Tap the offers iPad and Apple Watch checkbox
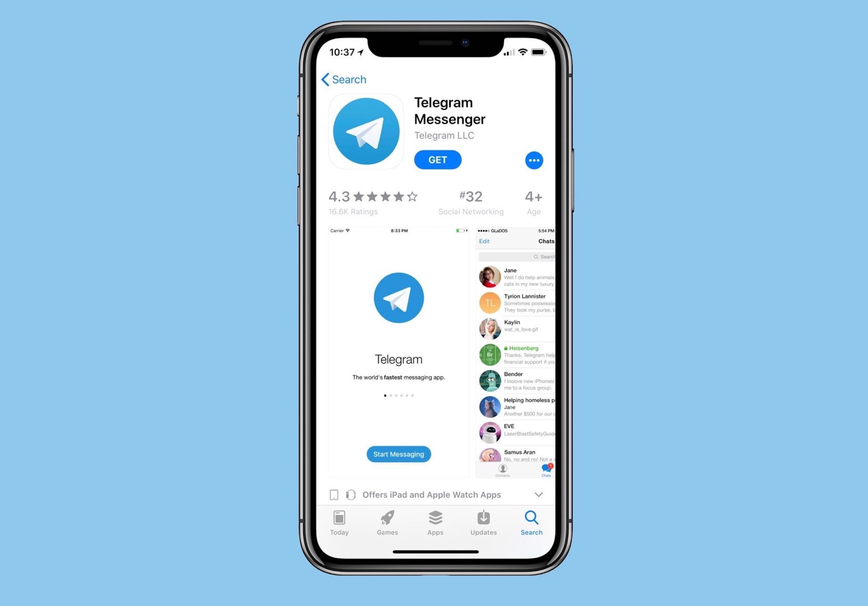Image resolution: width=868 pixels, height=606 pixels. [x=335, y=494]
